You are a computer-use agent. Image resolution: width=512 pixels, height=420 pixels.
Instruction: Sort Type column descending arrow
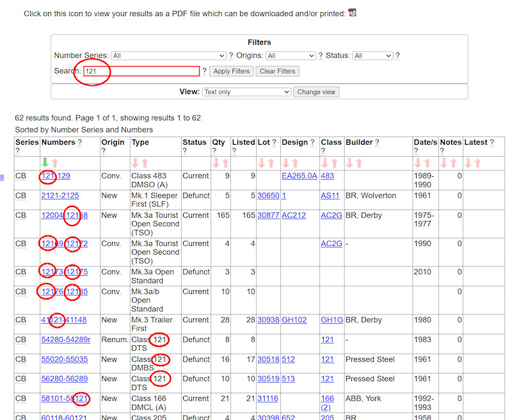pos(135,163)
